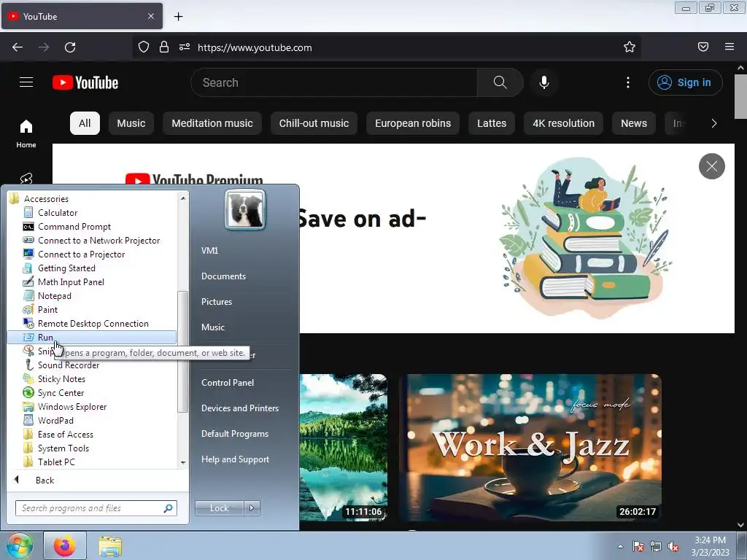The width and height of the screenshot is (747, 560).
Task: Open WordPad
Action: (55, 421)
